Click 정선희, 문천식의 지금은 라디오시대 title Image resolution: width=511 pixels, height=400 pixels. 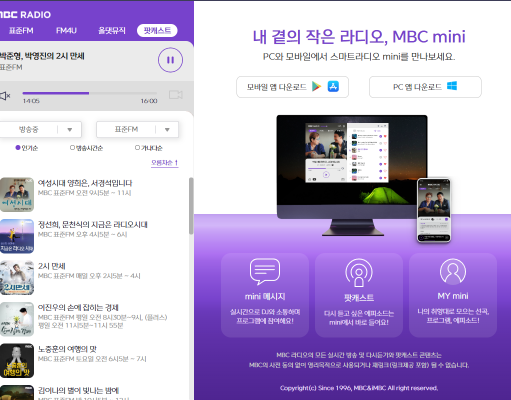[x=93, y=225]
